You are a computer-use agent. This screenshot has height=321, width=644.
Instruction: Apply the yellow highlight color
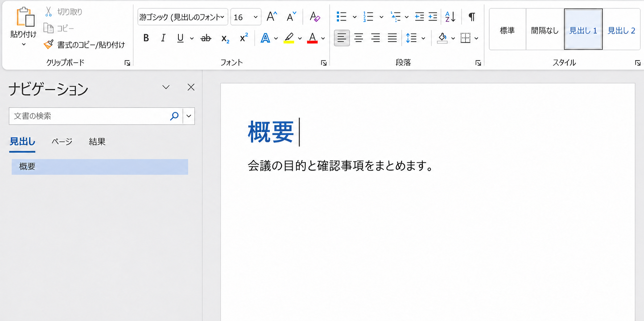[x=289, y=38]
